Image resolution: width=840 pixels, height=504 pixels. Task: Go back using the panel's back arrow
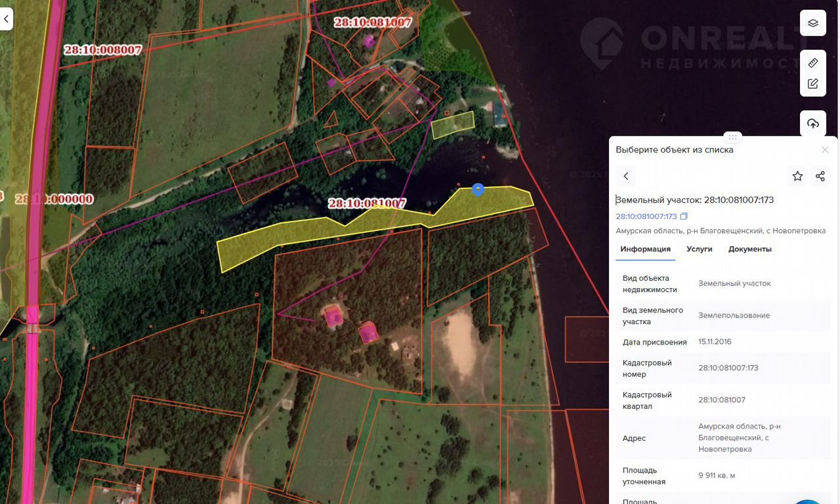pyautogui.click(x=626, y=176)
